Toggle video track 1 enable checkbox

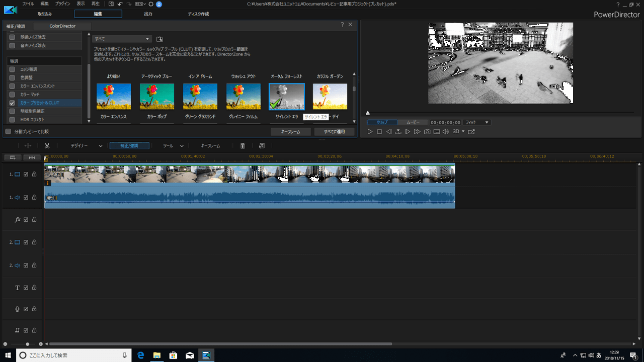26,174
